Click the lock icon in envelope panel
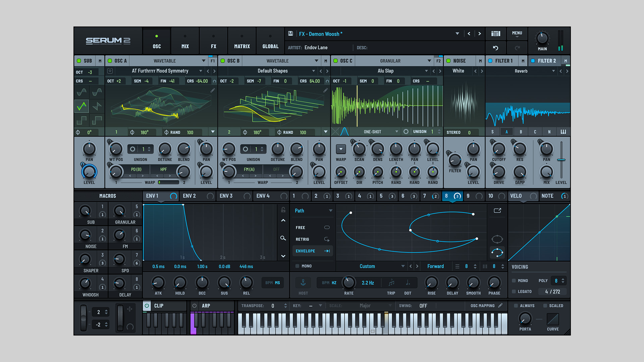This screenshot has height=362, width=644. coord(283,210)
